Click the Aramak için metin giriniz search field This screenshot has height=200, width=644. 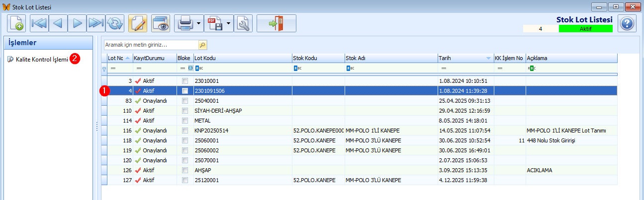(x=152, y=45)
